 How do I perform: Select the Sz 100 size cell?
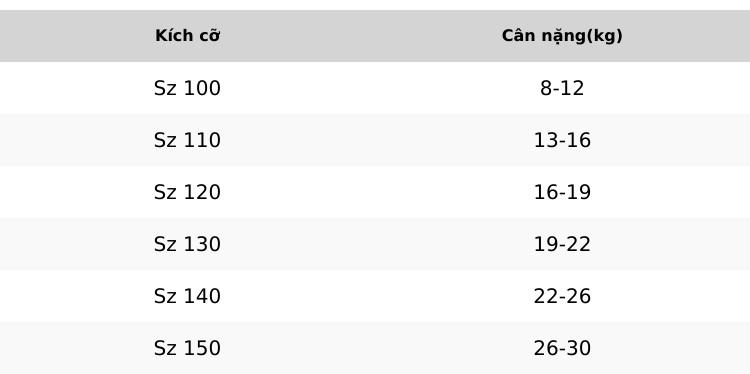pyautogui.click(x=188, y=88)
